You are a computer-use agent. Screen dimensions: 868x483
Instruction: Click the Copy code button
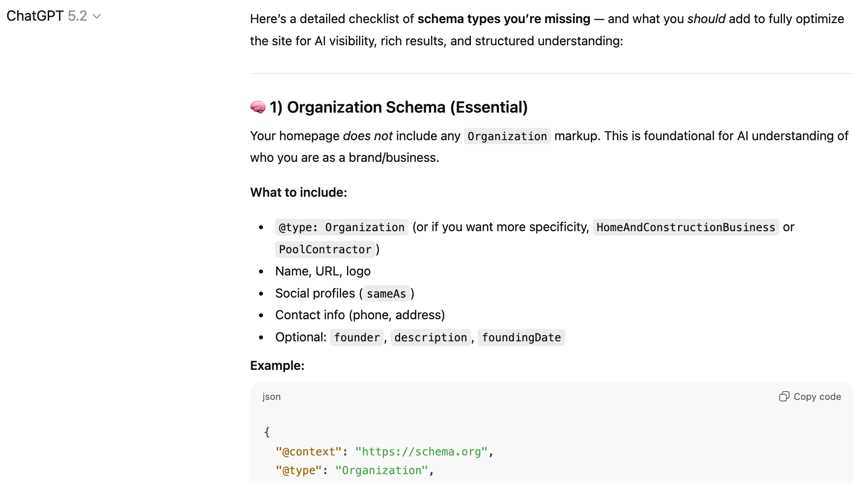coord(810,396)
